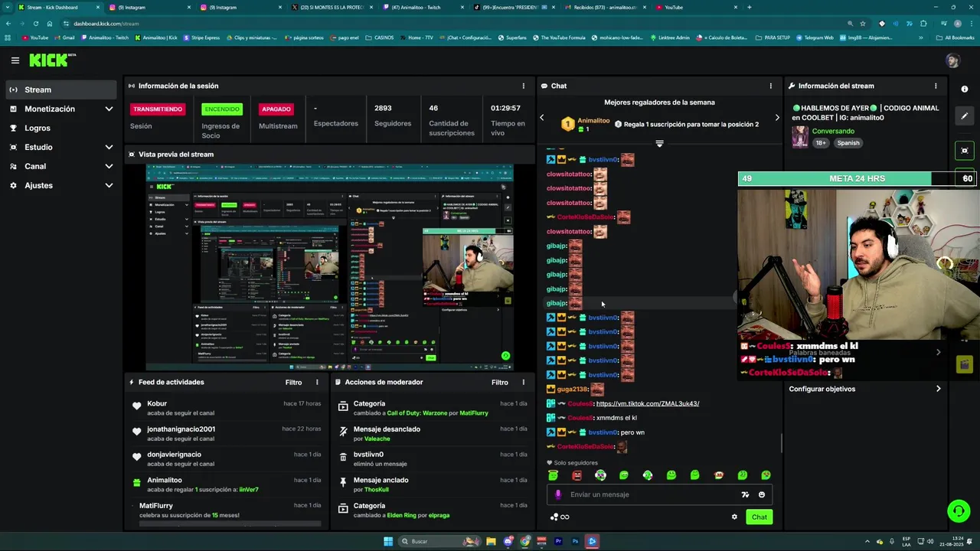Expand the Canal sidebar section
The image size is (980, 551).
(61, 166)
